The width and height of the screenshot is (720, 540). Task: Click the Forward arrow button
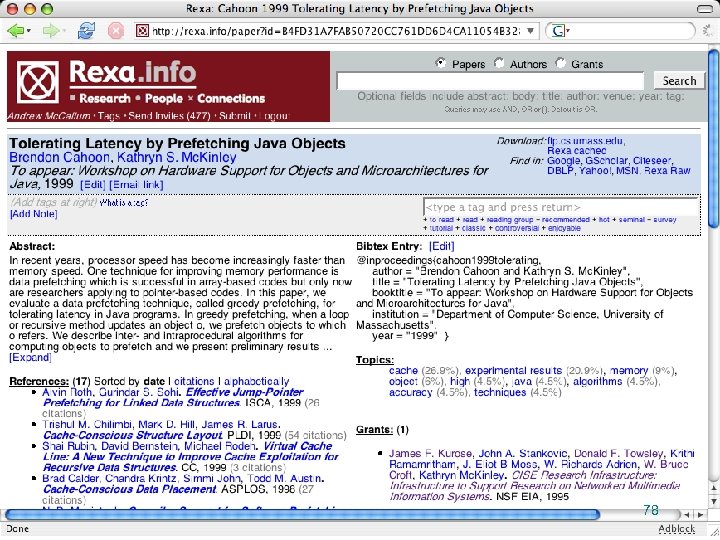click(x=50, y=31)
